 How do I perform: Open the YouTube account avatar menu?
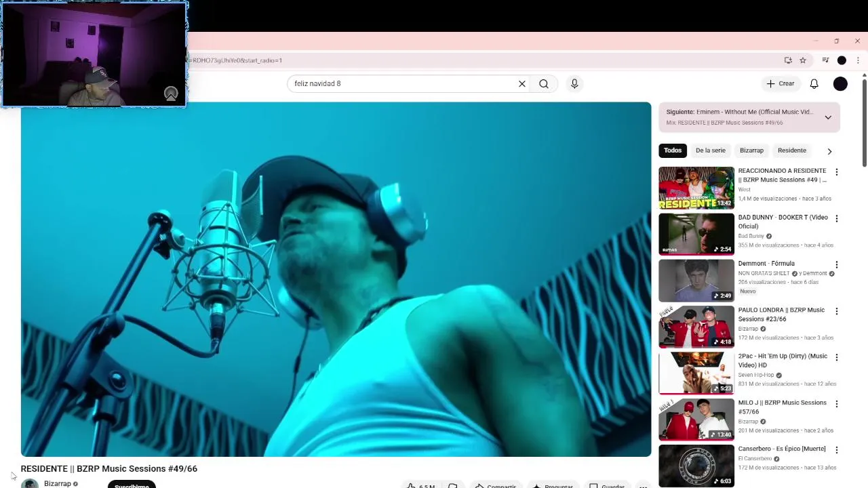click(x=840, y=83)
